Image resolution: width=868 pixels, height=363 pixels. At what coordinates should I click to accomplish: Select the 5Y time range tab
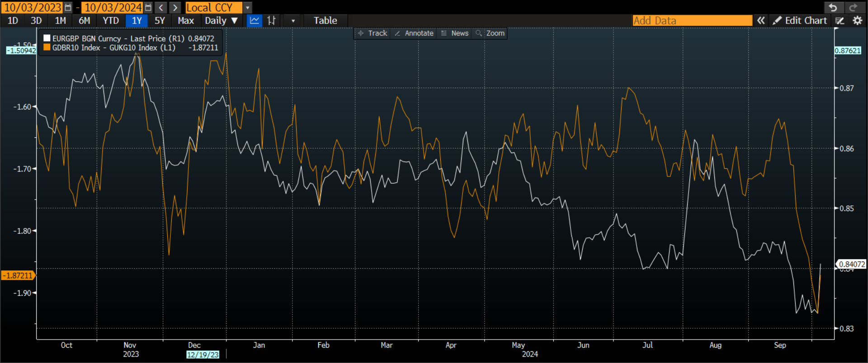click(x=160, y=20)
